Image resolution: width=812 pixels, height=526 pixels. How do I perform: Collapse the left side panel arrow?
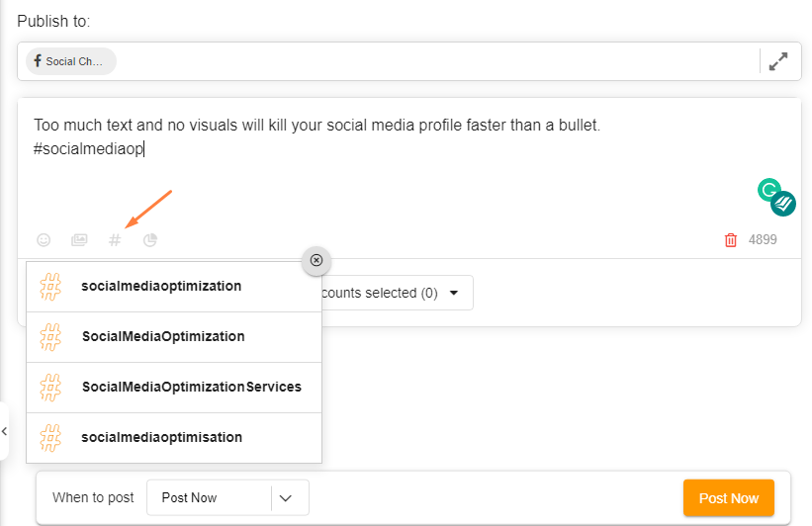[4, 431]
